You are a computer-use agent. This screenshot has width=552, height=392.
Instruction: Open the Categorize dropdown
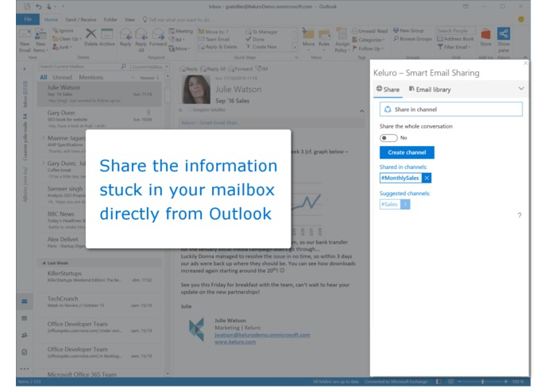point(369,40)
